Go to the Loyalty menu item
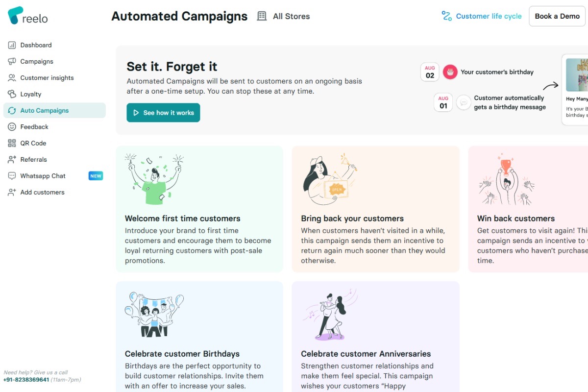588x392 pixels. pos(31,94)
